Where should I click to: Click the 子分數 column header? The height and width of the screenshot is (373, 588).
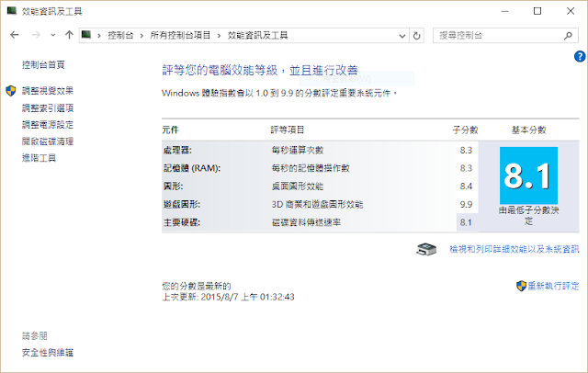pos(466,130)
